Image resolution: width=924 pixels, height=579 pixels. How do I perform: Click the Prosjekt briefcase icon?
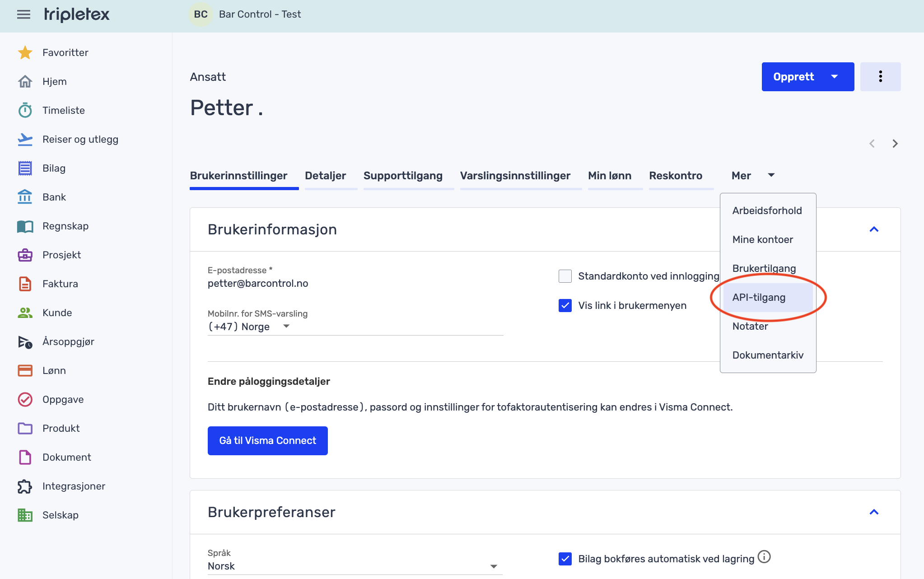(x=25, y=255)
